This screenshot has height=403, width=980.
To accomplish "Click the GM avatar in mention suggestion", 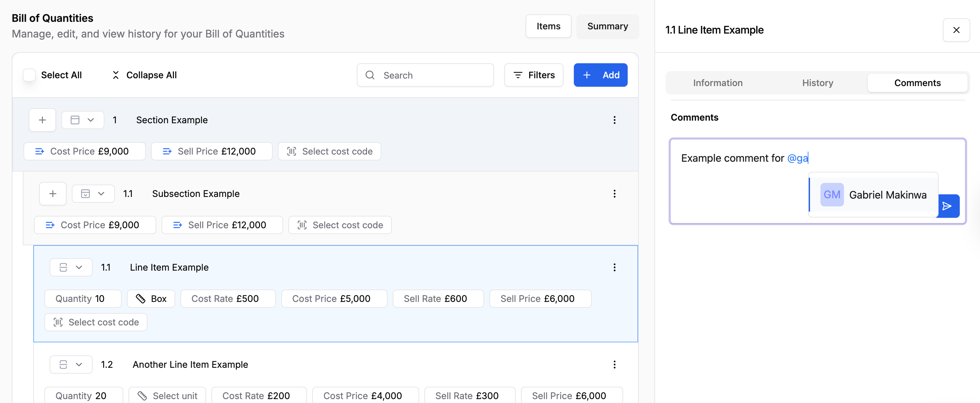I will coord(832,195).
